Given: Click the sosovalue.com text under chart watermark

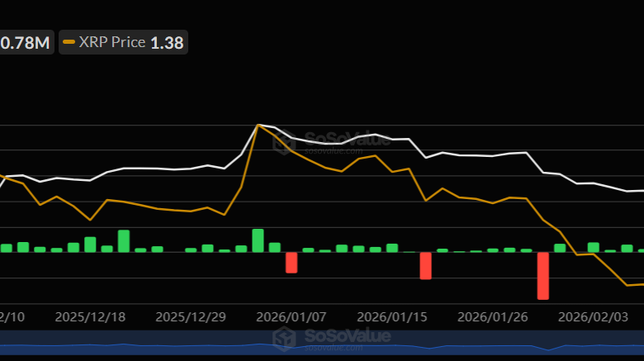Looking at the screenshot, I should 334,151.
